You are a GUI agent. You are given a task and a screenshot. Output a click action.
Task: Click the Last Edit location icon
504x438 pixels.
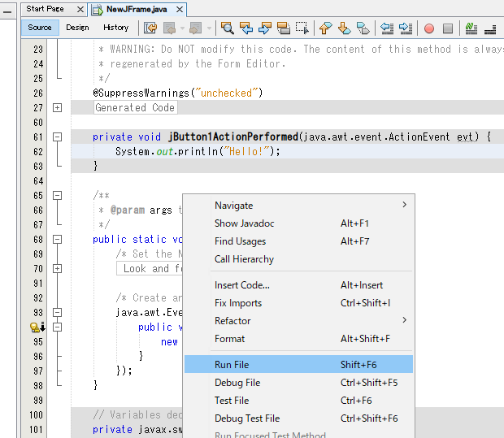click(150, 28)
